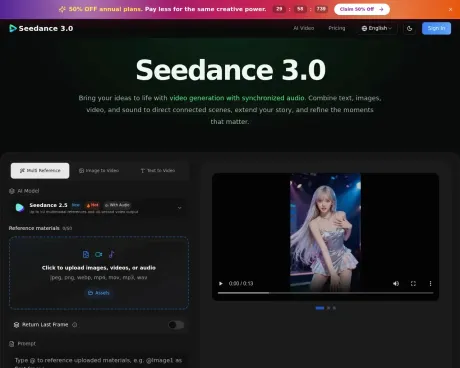Click the audio music note icon
The image size is (460, 368).
(x=111, y=254)
